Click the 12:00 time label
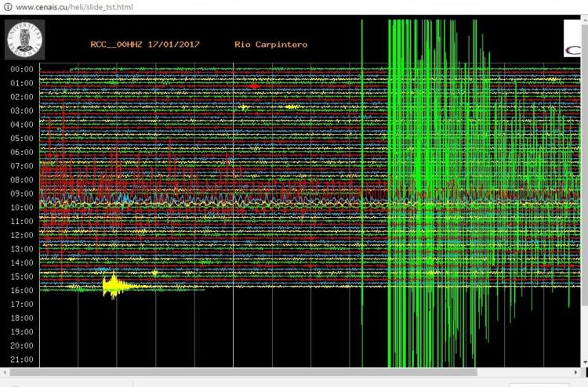Screen dimensions: 588x387 [20, 235]
